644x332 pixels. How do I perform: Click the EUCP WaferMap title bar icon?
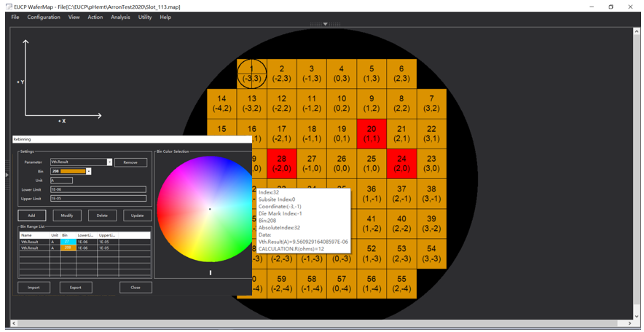7,7
